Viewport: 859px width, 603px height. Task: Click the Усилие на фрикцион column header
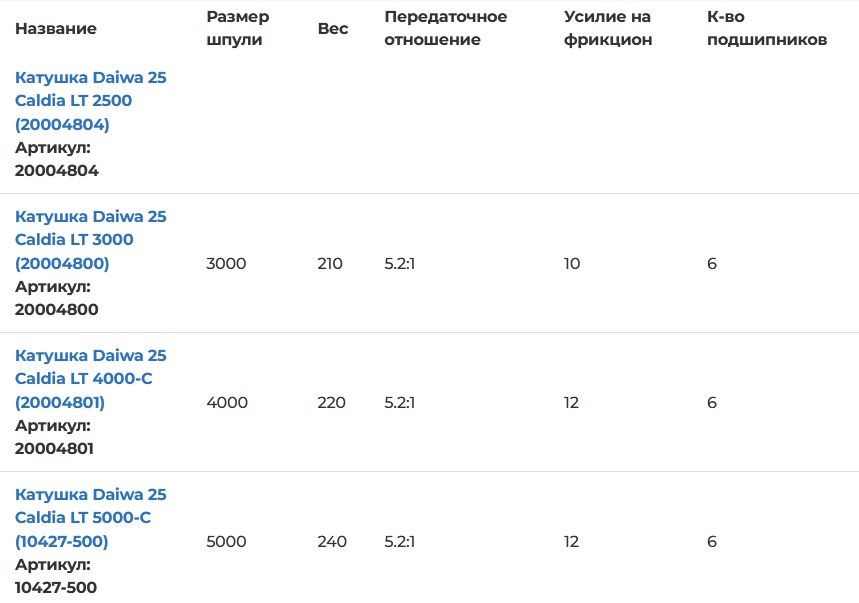coord(608,28)
